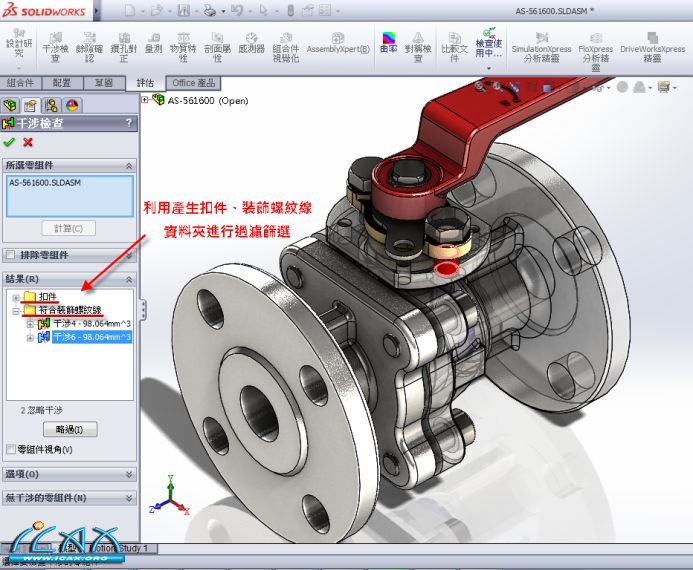Expand the 扣件 folder in results
Viewport: 693px width, 570px height.
pyautogui.click(x=15, y=297)
